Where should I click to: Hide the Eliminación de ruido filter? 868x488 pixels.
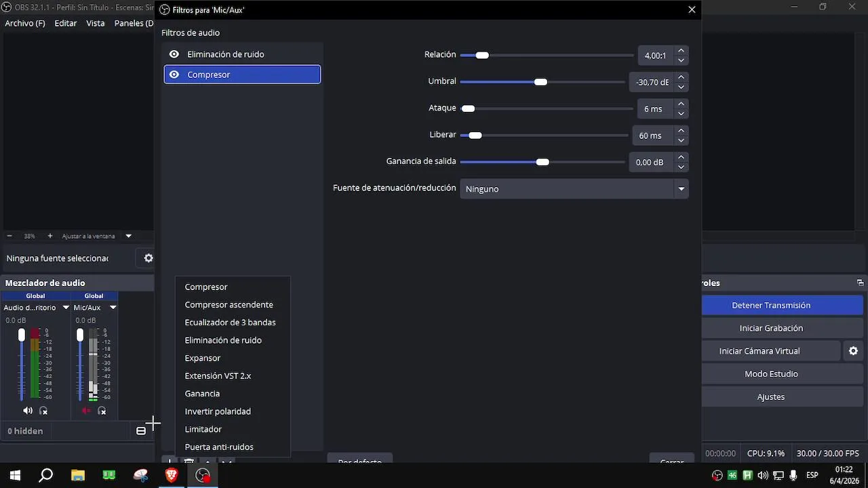point(174,54)
